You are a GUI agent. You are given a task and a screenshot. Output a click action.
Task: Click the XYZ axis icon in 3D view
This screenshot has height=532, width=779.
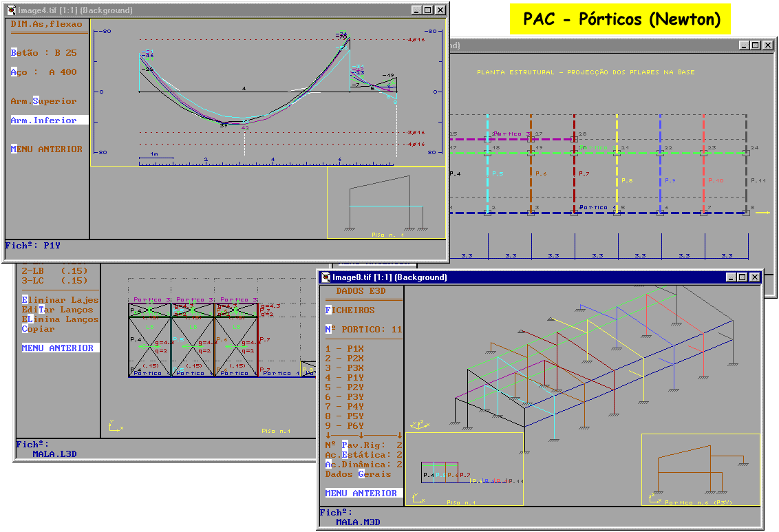417,425
